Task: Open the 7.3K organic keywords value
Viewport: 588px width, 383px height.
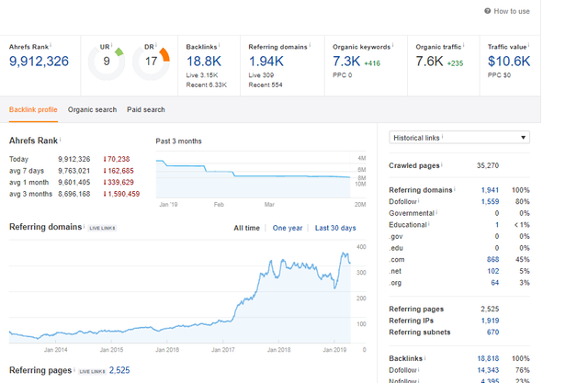Action: pos(346,62)
